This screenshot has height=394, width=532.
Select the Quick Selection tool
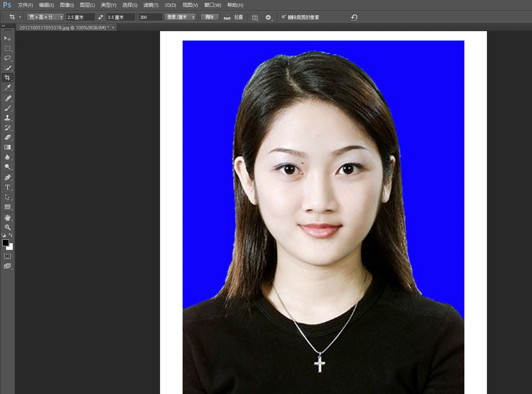pos(8,68)
